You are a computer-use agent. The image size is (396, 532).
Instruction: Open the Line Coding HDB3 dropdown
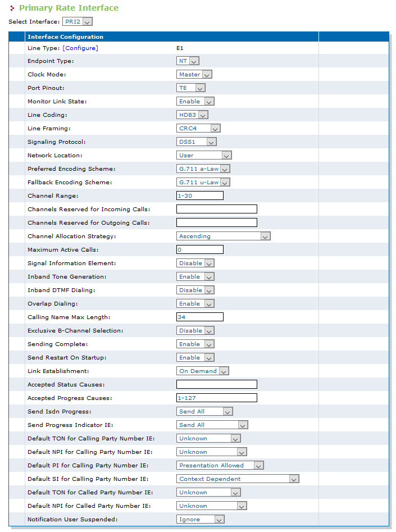coord(192,115)
